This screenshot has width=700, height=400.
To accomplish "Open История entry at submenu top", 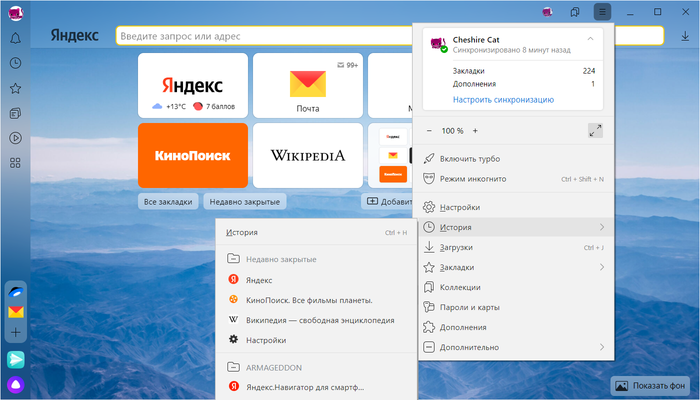I will click(x=317, y=233).
